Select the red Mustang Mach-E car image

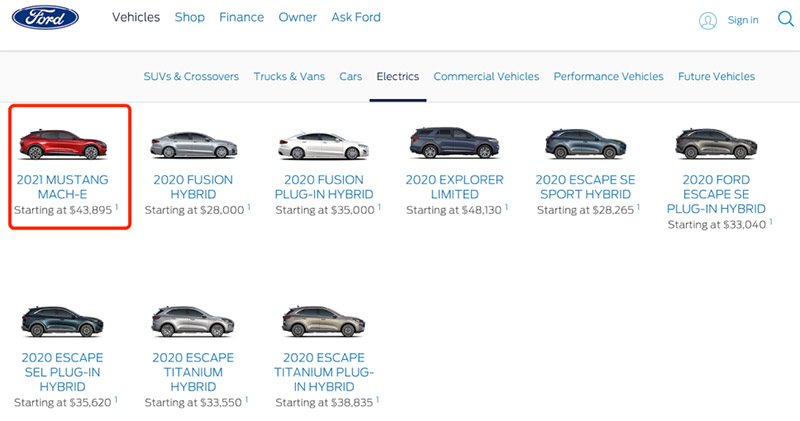61,143
